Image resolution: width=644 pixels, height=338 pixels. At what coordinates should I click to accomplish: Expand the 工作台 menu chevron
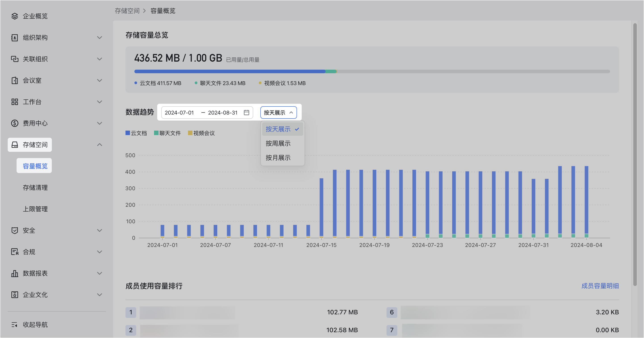(x=100, y=102)
